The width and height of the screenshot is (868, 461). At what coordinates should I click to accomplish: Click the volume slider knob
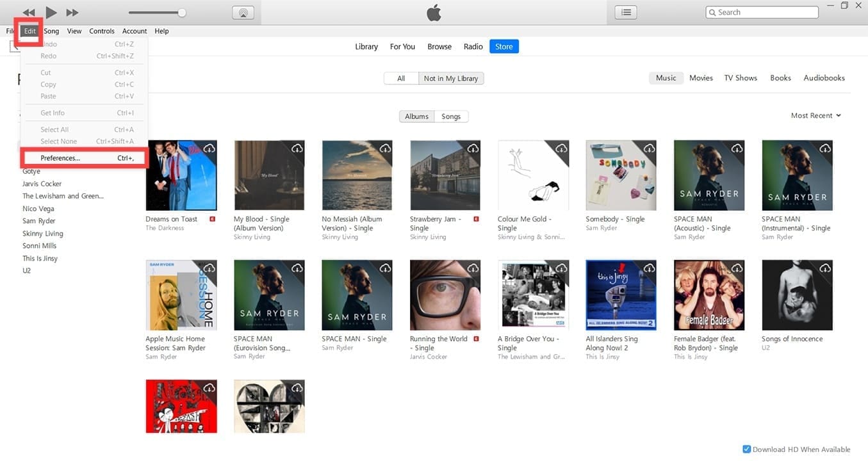[x=182, y=13]
